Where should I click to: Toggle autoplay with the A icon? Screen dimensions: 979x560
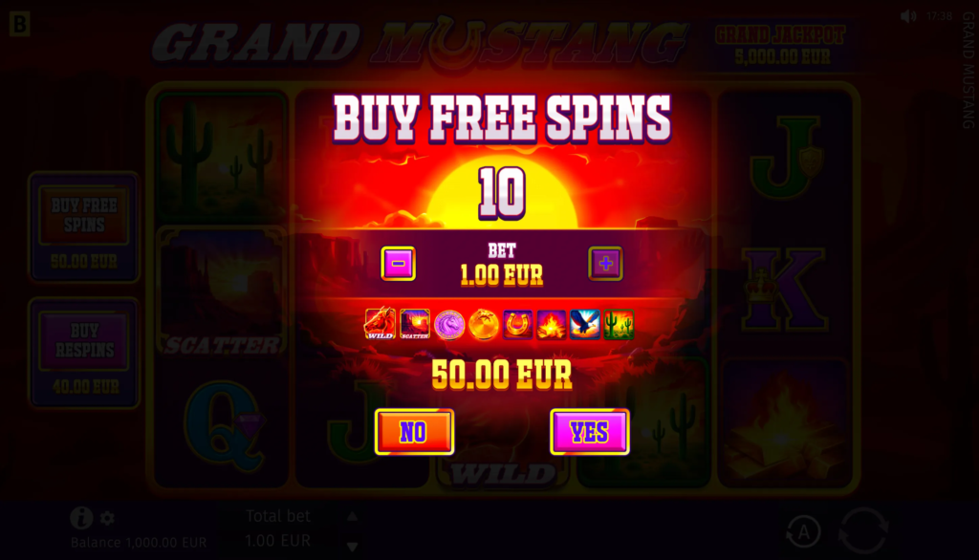(x=803, y=532)
